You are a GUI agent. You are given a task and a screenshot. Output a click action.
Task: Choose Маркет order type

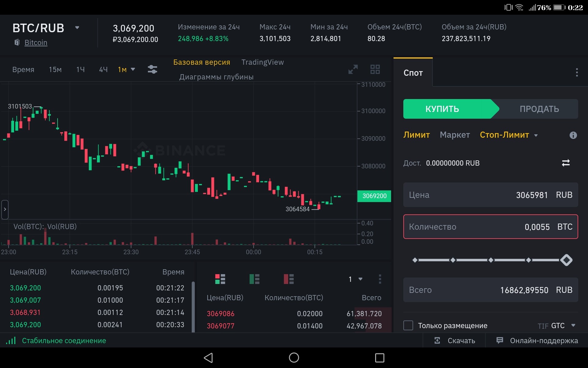455,135
